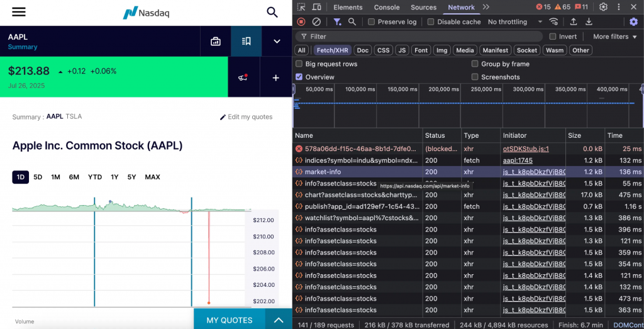Click the megaphone alerts icon

click(x=243, y=78)
